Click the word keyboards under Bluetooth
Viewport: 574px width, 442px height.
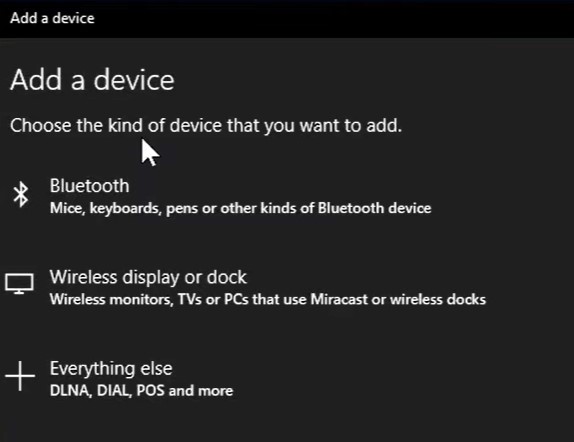click(125, 208)
